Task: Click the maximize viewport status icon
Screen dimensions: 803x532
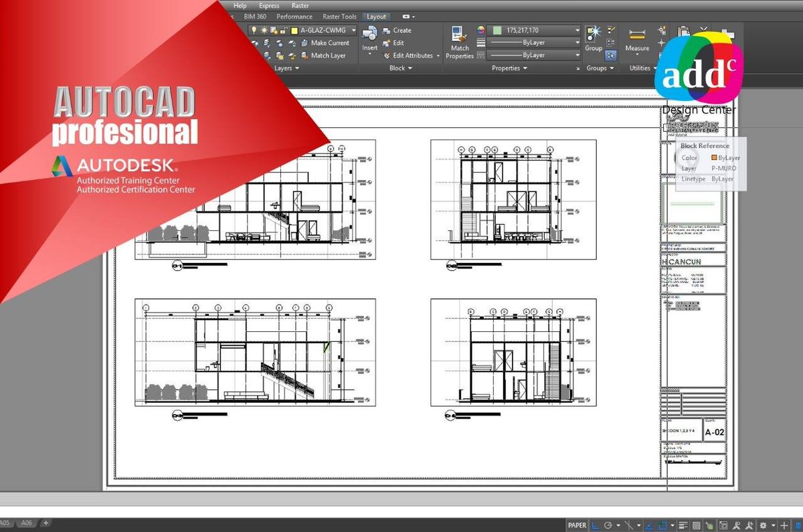Action: coord(723,525)
